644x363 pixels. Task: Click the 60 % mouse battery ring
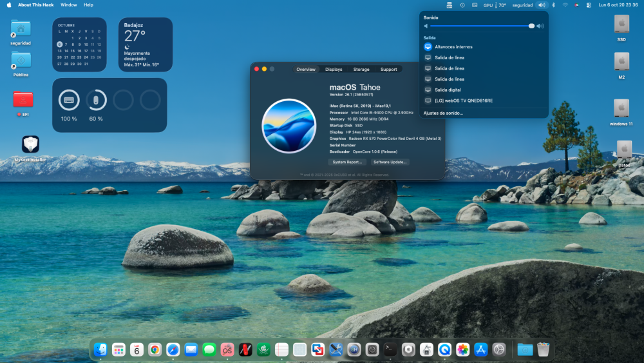click(96, 100)
